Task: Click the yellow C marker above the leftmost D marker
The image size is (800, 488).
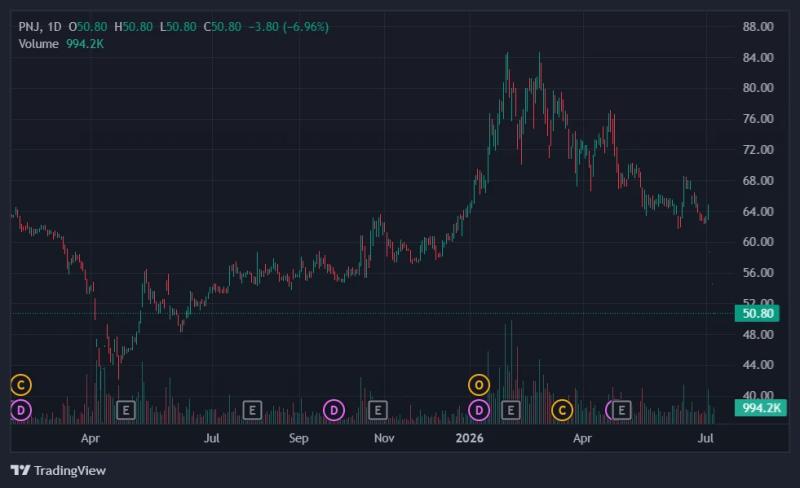Action: point(21,385)
